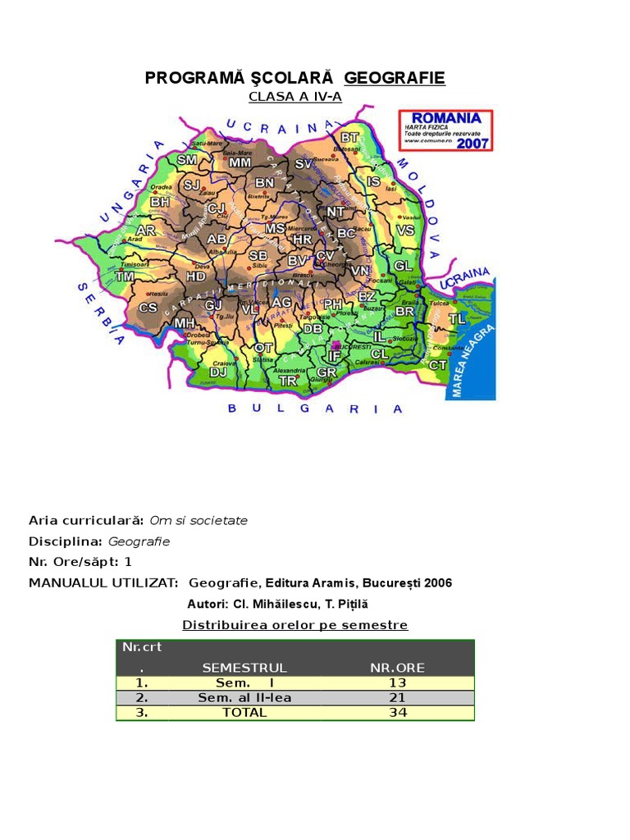Click the heading 'PROGRAMĂ ŞCOLARĂ'

click(239, 78)
